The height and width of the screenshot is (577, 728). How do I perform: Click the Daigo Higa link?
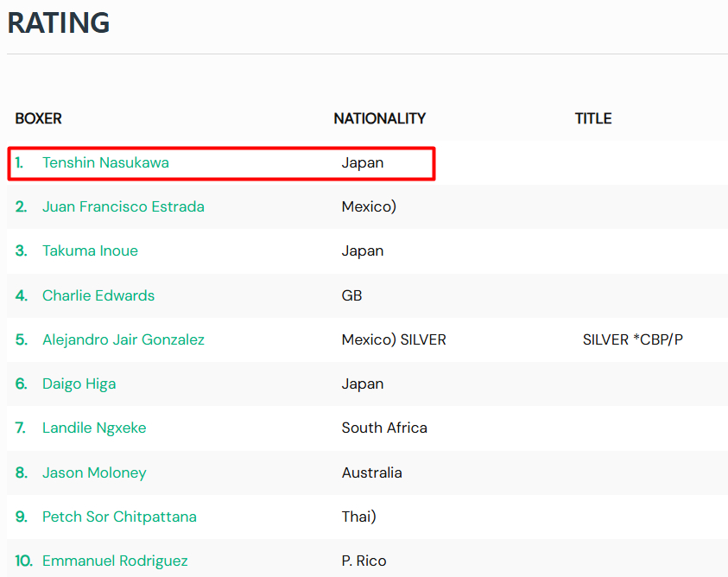tap(79, 384)
